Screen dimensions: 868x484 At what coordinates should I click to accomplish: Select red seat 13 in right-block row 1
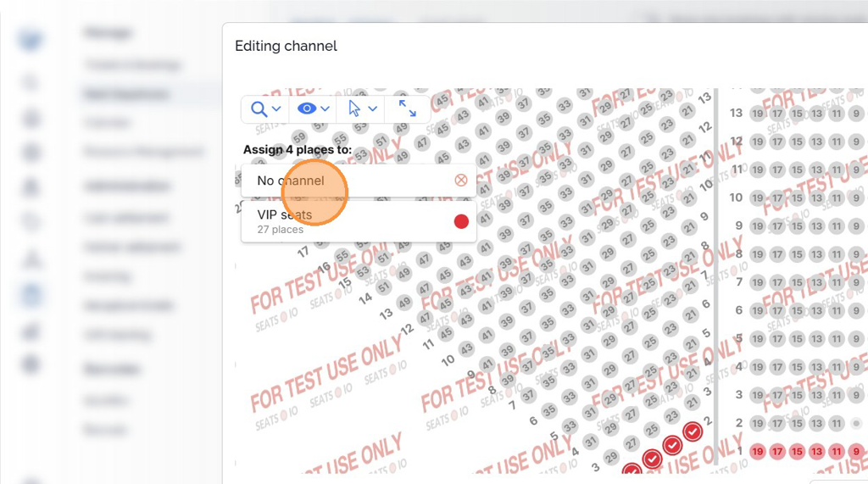(x=816, y=451)
